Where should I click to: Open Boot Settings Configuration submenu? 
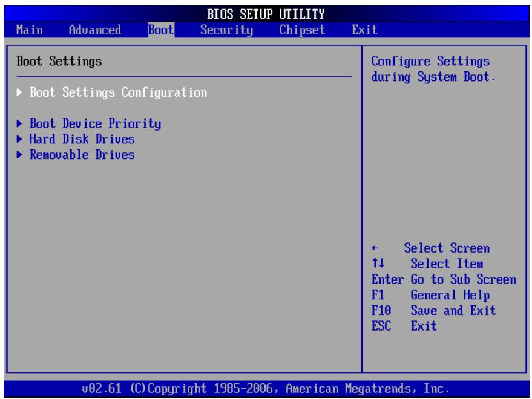pyautogui.click(x=118, y=92)
